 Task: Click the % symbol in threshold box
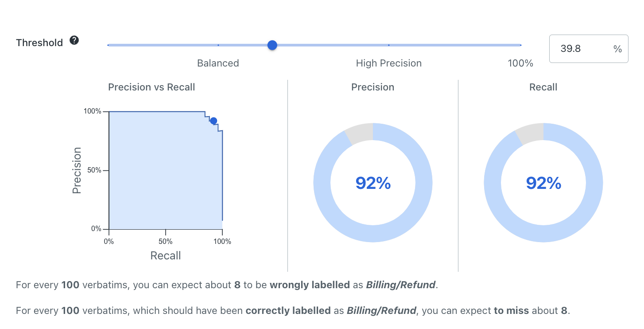pyautogui.click(x=617, y=49)
